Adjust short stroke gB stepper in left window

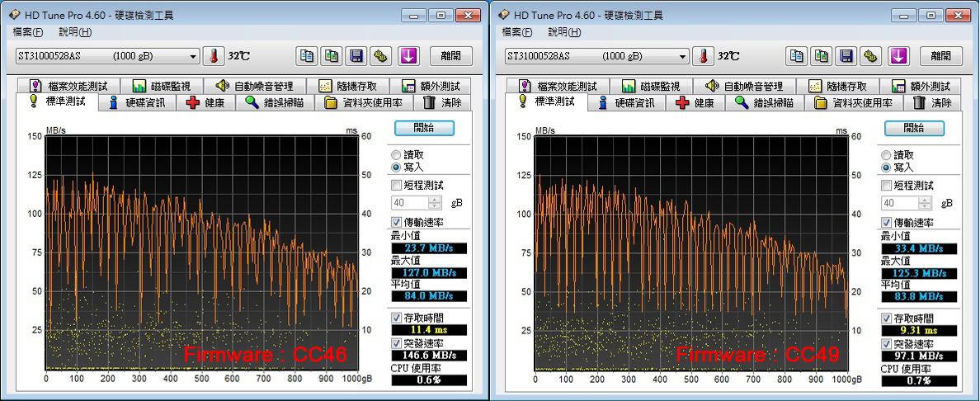pyautogui.click(x=435, y=203)
